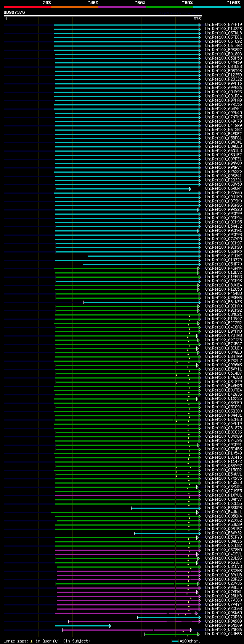Select the UniRef100_C7DRS8 label
244x644 pixels.
coord(223,617)
